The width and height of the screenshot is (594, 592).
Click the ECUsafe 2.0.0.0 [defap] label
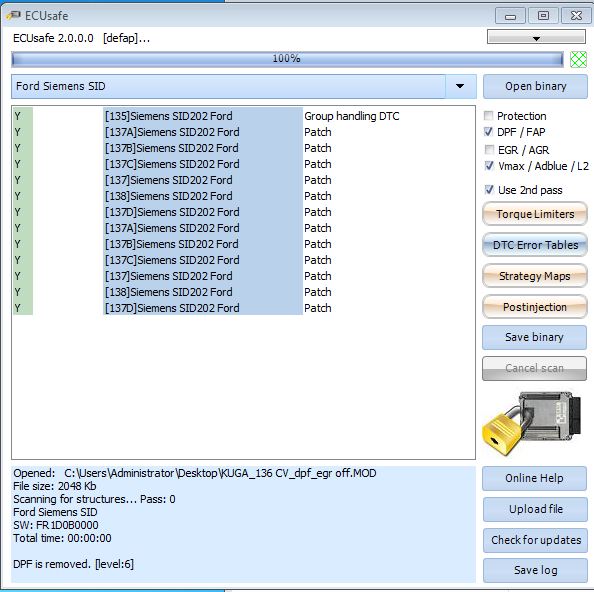81,38
